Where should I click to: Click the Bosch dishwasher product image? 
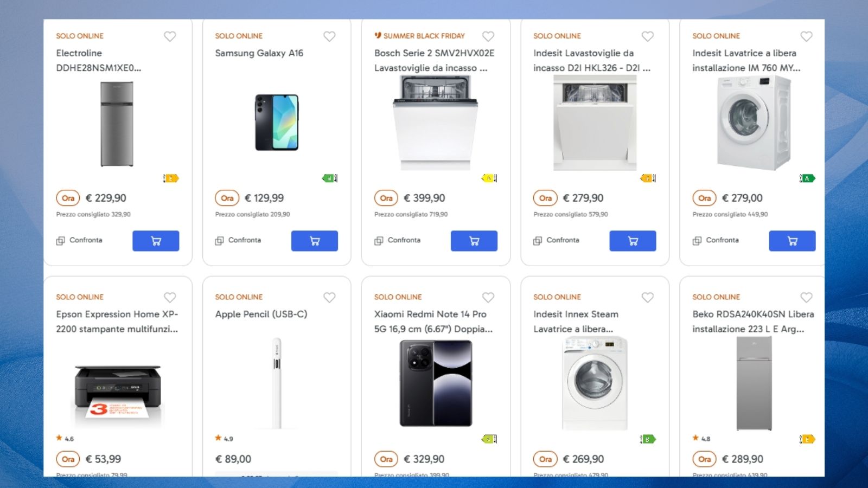pyautogui.click(x=436, y=123)
